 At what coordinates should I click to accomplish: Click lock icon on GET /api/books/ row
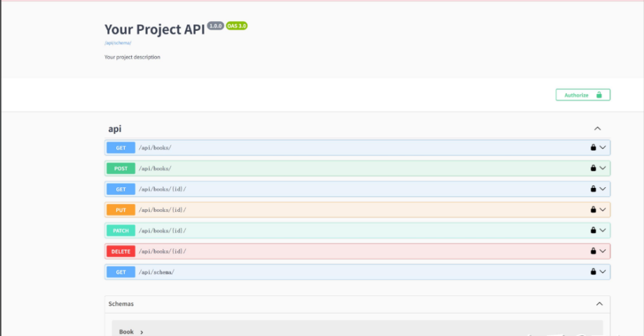[593, 147]
